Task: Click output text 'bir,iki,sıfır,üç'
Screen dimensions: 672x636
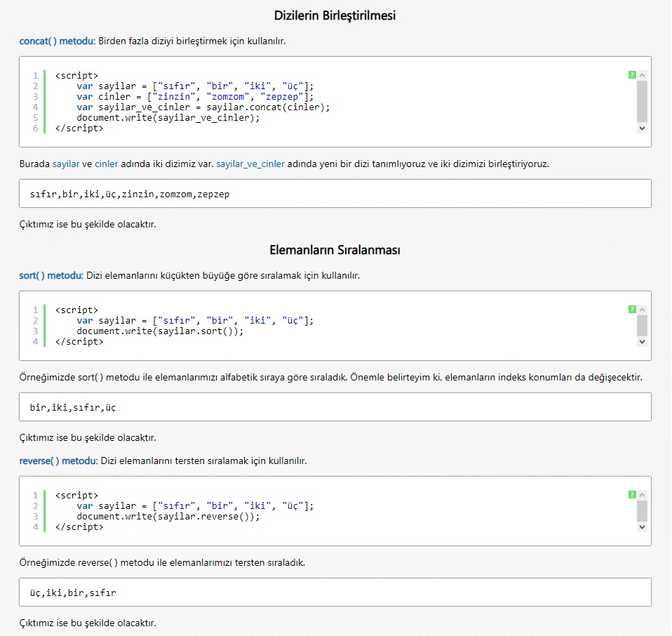Action: 73,407
